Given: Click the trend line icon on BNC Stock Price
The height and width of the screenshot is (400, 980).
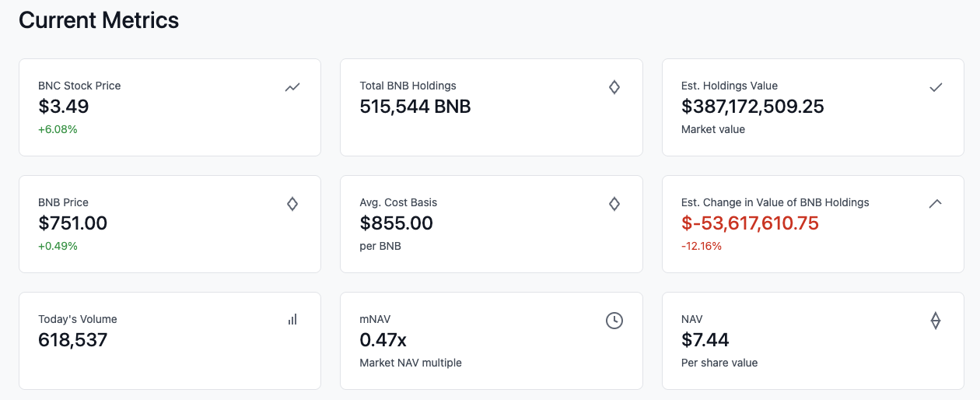Looking at the screenshot, I should coord(292,87).
